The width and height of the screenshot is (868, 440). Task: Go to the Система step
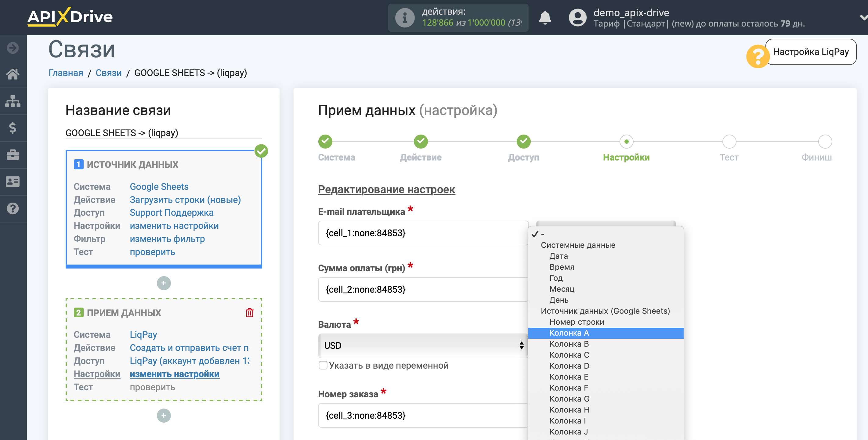pos(325,142)
